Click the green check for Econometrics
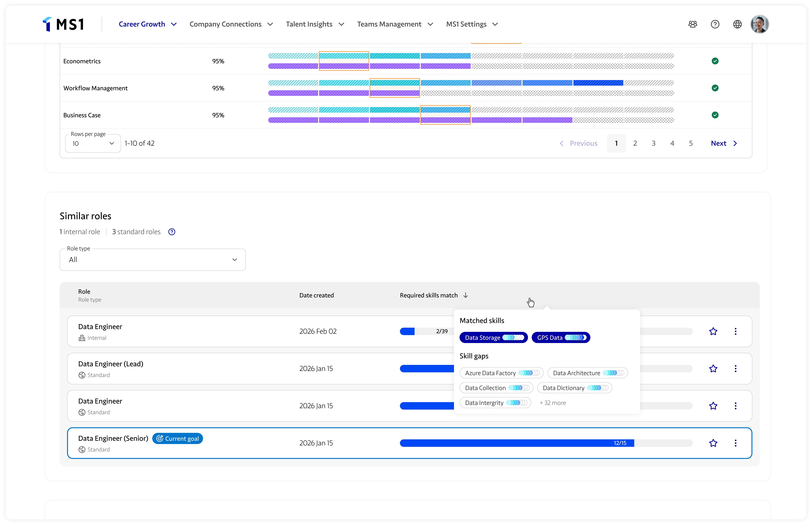Image resolution: width=812 pixels, height=525 pixels. pos(715,61)
